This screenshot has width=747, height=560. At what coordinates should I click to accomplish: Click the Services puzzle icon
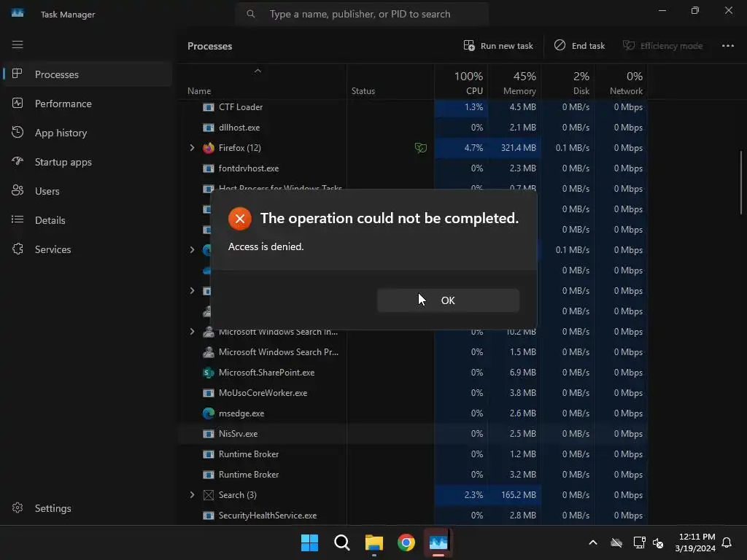coord(18,249)
